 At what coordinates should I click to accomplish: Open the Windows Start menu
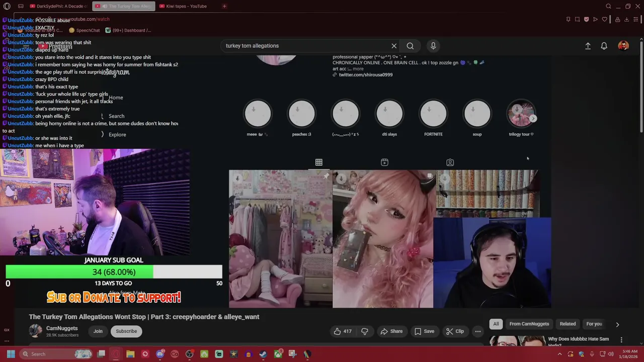pyautogui.click(x=11, y=354)
